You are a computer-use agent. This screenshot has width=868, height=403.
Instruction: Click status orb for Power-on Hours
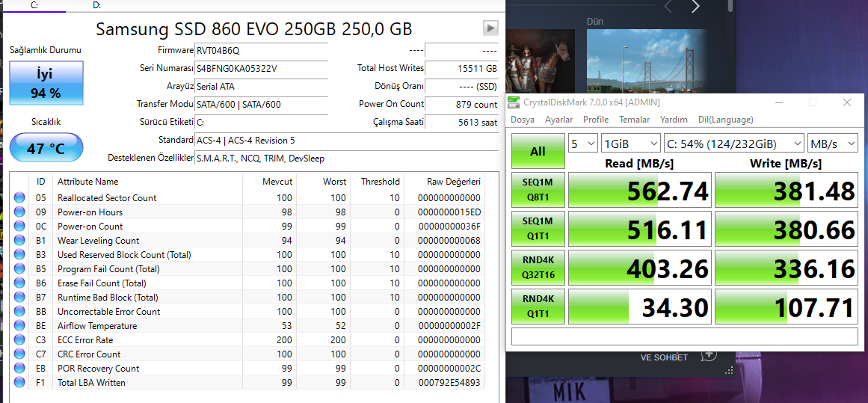[x=20, y=212]
